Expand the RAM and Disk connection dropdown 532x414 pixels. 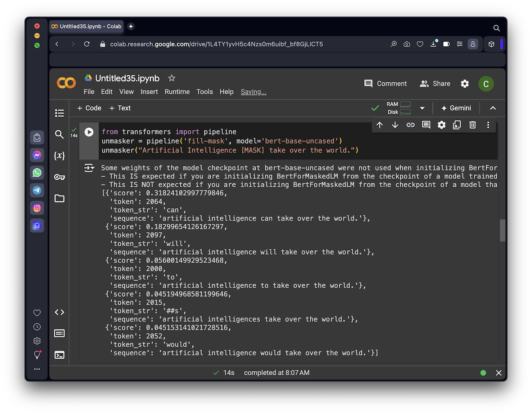tap(422, 108)
